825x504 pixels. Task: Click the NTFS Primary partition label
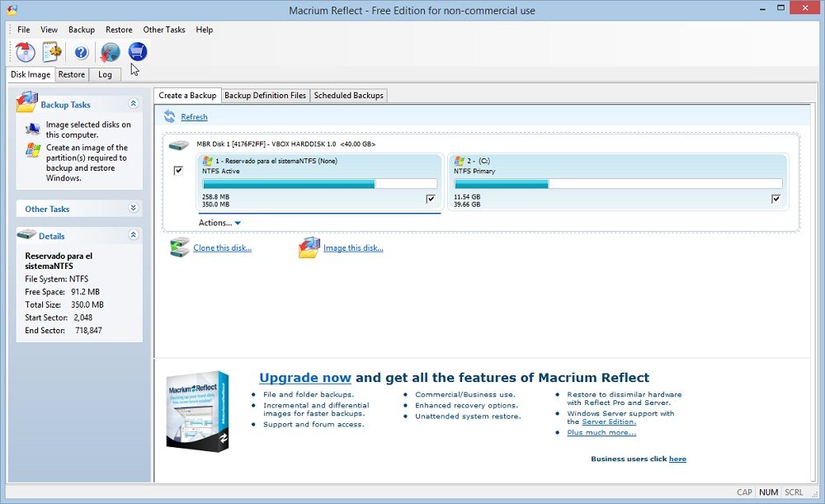pos(474,171)
